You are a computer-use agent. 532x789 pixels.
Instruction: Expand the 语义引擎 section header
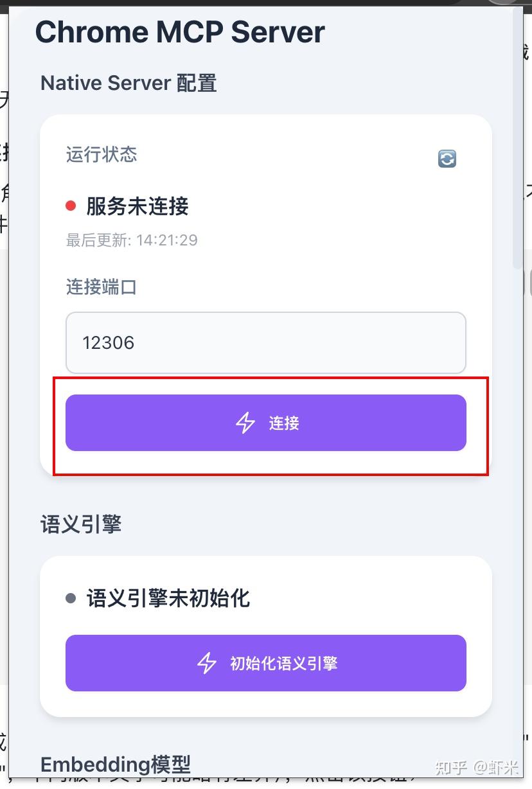tap(80, 524)
